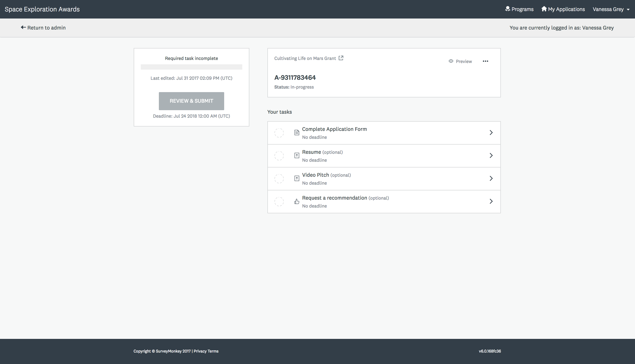The image size is (635, 364).
Task: Click the Resume task status circle
Action: click(279, 156)
